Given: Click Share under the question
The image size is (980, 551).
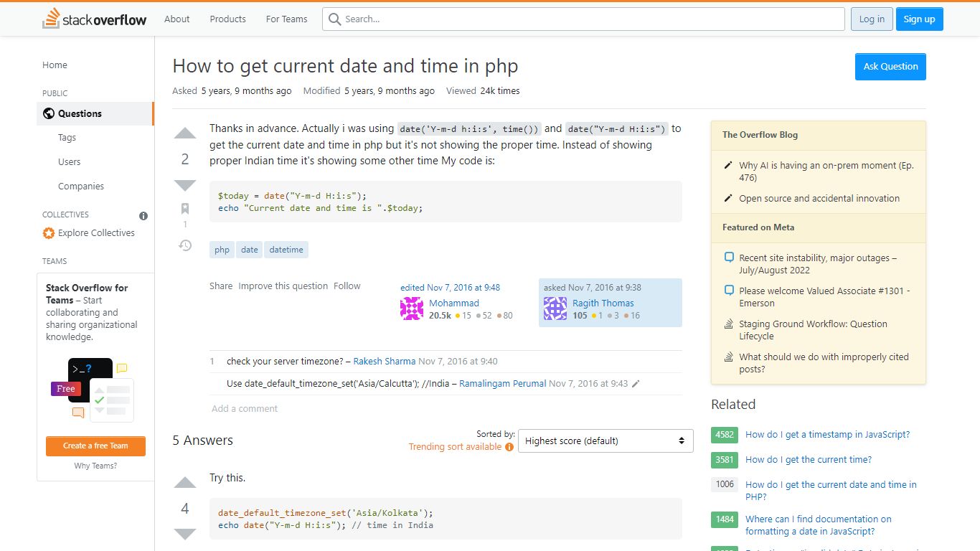Looking at the screenshot, I should pos(221,286).
